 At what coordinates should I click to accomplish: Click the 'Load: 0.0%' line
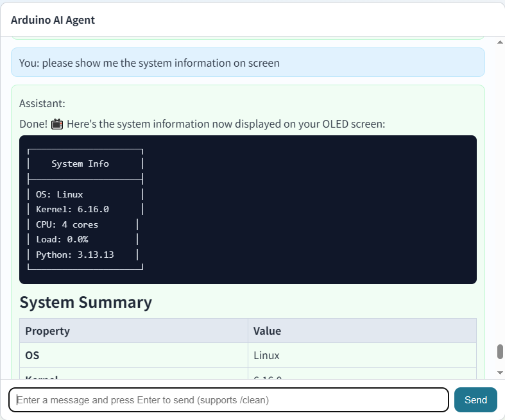tap(62, 239)
